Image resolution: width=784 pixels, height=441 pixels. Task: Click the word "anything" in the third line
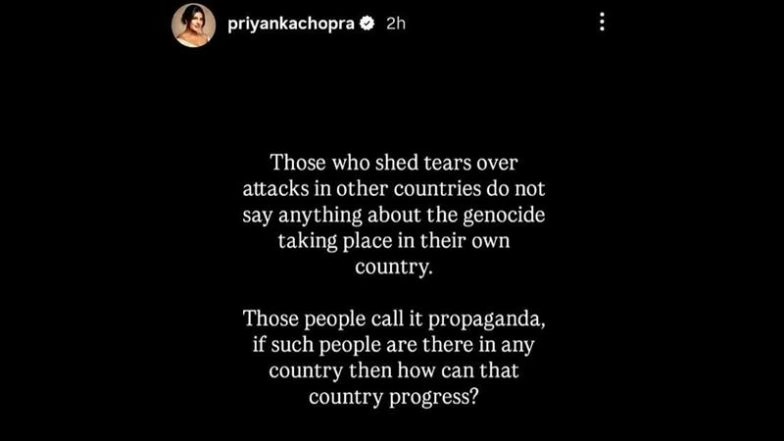tap(320, 216)
